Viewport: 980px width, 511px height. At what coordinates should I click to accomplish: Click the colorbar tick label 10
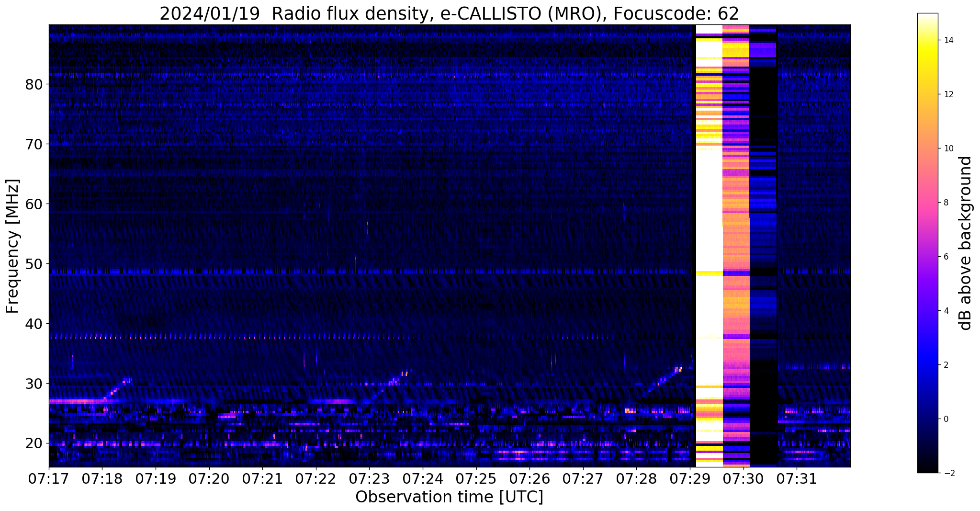[x=948, y=148]
